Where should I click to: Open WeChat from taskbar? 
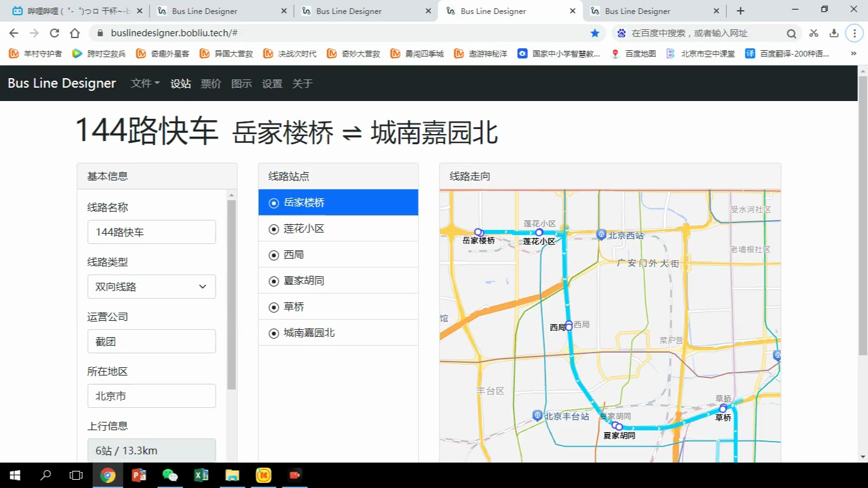point(170,475)
